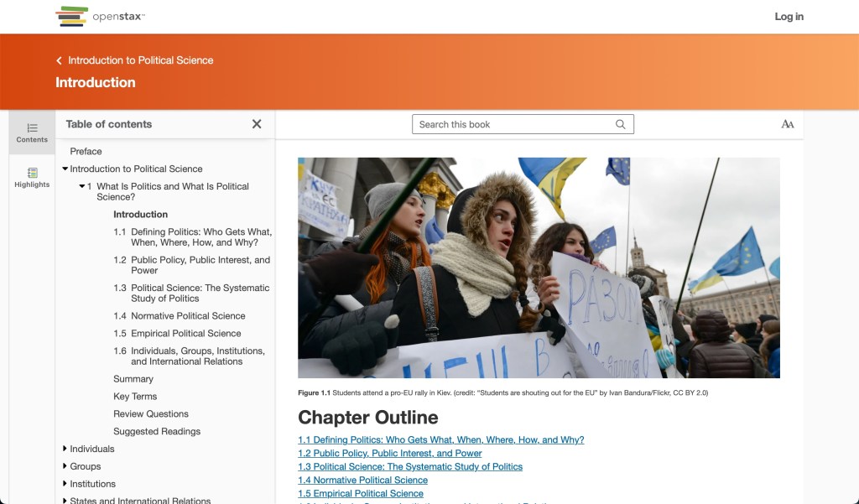Click the search magnifying glass icon
The height and width of the screenshot is (504, 859).
621,123
